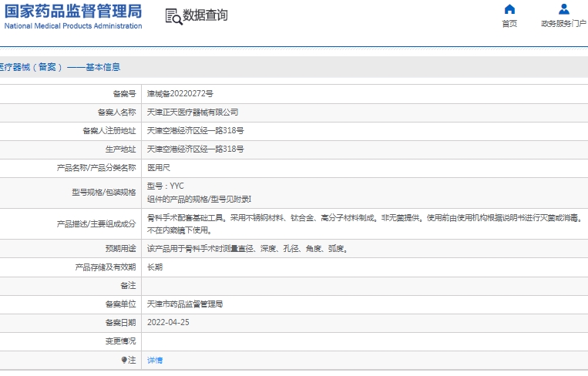Click filing number 津械备20220272号
This screenshot has width=588, height=376.
(x=180, y=94)
